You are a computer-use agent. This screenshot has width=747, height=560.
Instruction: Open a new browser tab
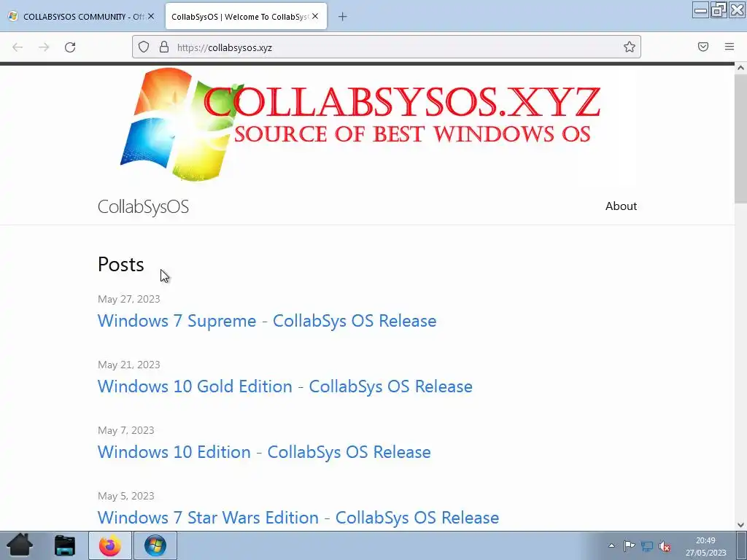(x=343, y=17)
